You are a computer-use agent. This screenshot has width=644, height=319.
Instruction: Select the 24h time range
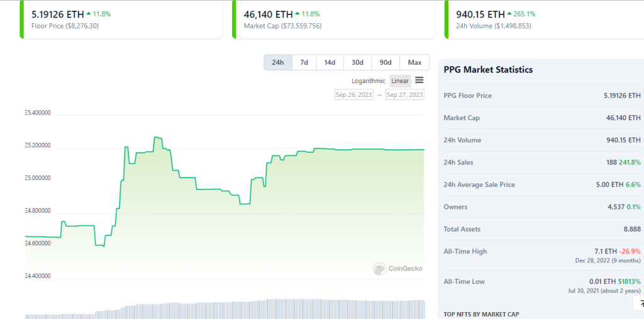coord(278,62)
